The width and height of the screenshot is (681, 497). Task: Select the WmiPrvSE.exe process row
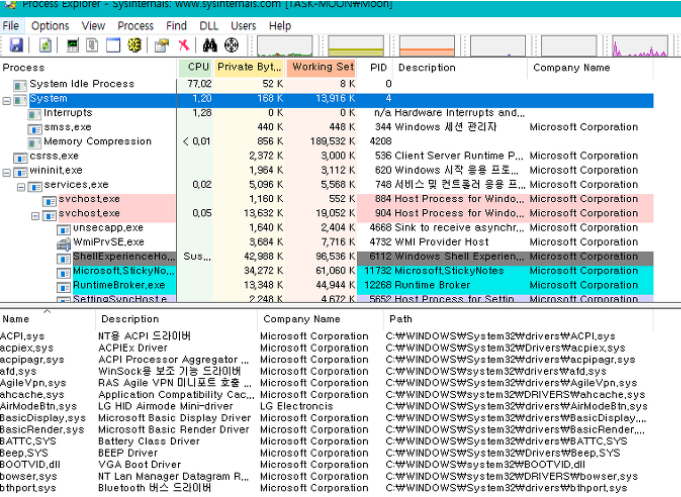click(x=327, y=243)
